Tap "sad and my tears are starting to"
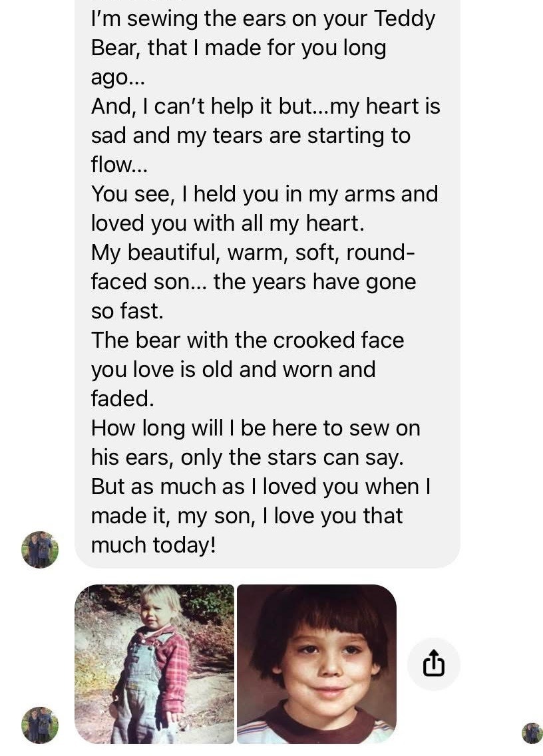Viewport: 543px width, 756px height. click(x=250, y=136)
